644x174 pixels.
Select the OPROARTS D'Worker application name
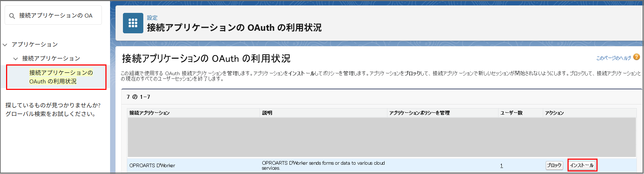(152, 166)
